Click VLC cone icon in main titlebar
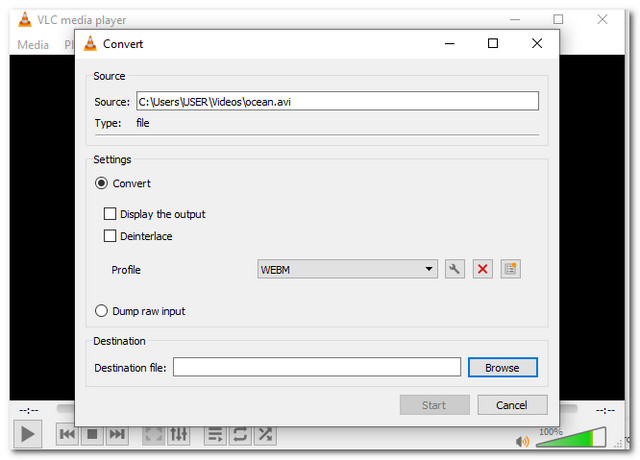This screenshot has height=460, width=640. click(25, 20)
